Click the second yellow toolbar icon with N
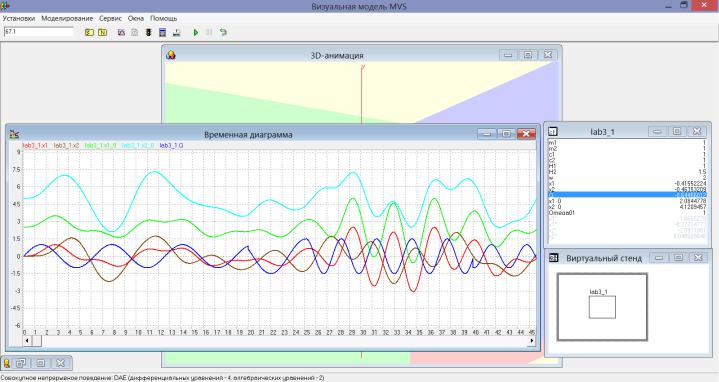719x382 pixels. tap(103, 32)
